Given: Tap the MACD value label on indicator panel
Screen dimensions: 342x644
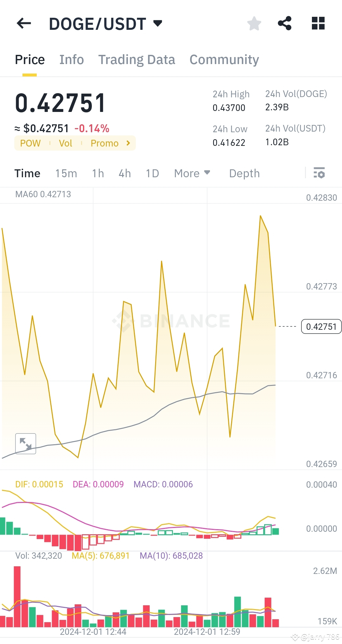Looking at the screenshot, I should coord(164,484).
